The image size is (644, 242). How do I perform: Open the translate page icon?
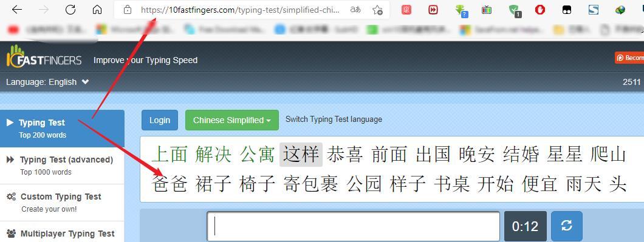click(355, 10)
